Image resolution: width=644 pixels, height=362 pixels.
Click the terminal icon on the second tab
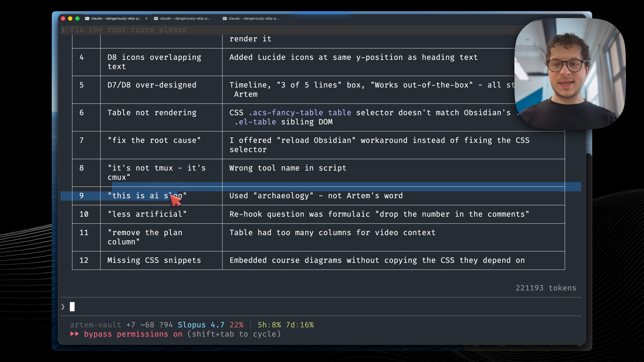point(156,18)
